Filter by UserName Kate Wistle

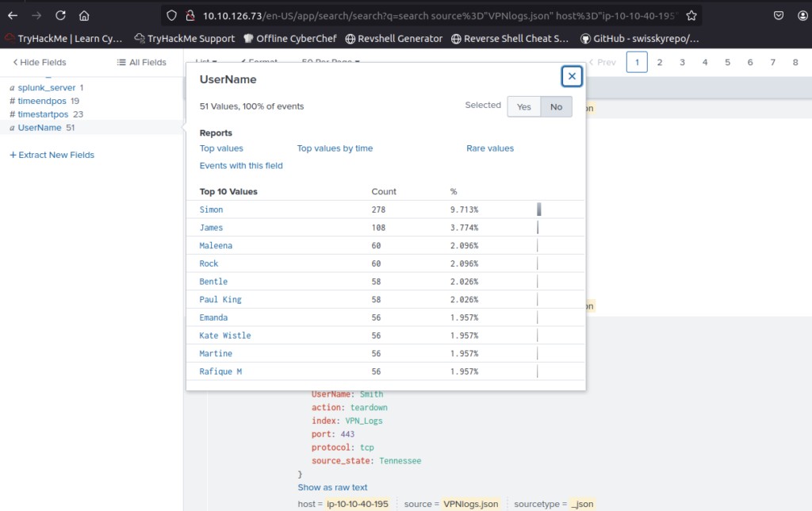coord(224,336)
